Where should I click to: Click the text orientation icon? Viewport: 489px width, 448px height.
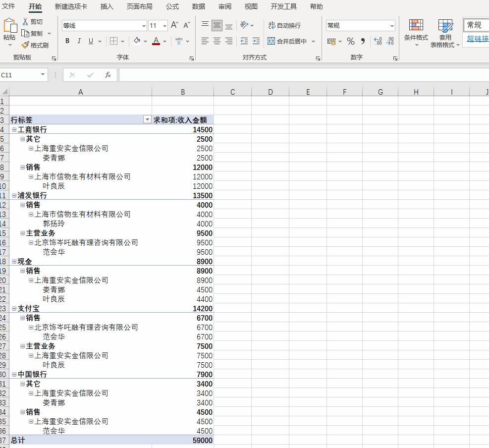tap(244, 25)
